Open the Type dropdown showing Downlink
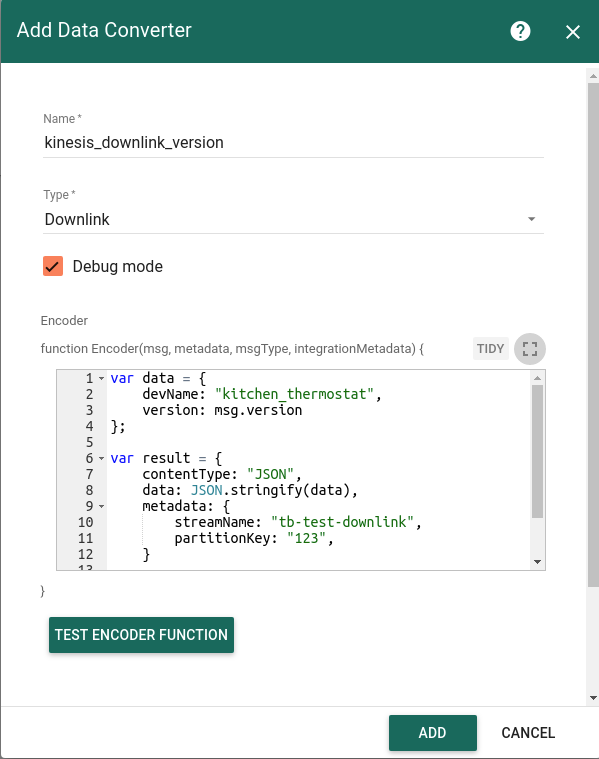This screenshot has height=759, width=599. pos(293,219)
